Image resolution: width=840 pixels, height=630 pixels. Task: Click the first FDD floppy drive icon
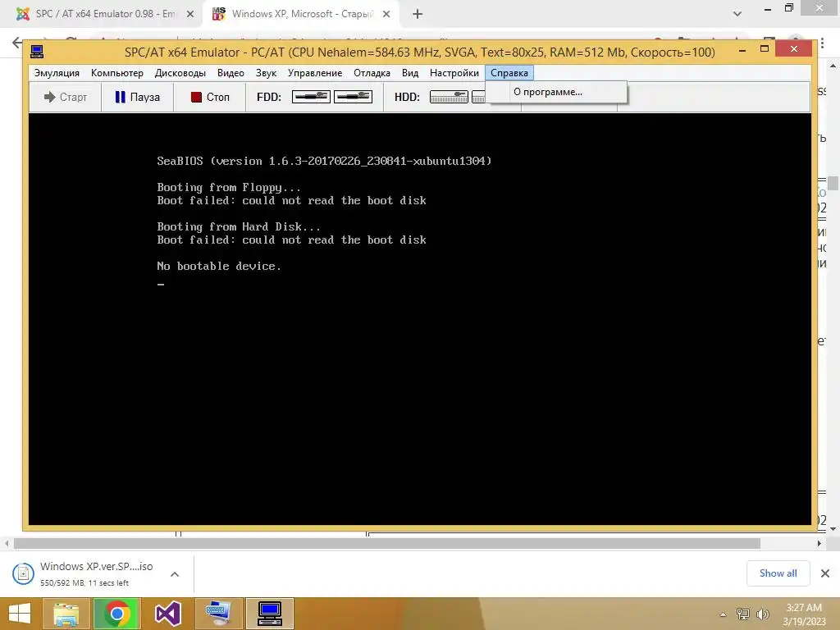311,97
